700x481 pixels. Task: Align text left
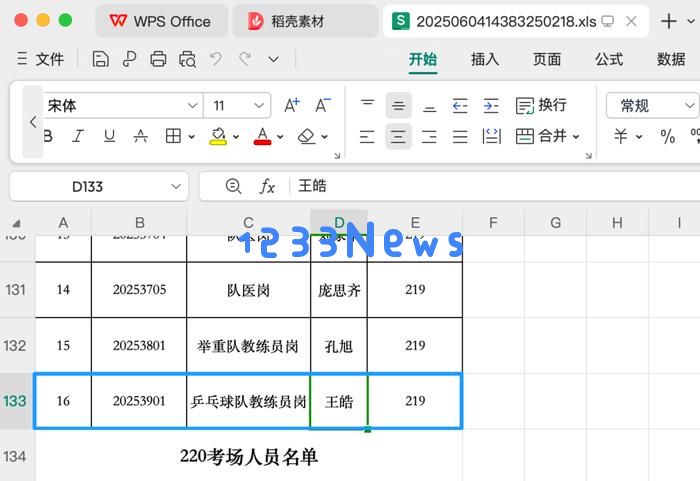click(x=367, y=137)
